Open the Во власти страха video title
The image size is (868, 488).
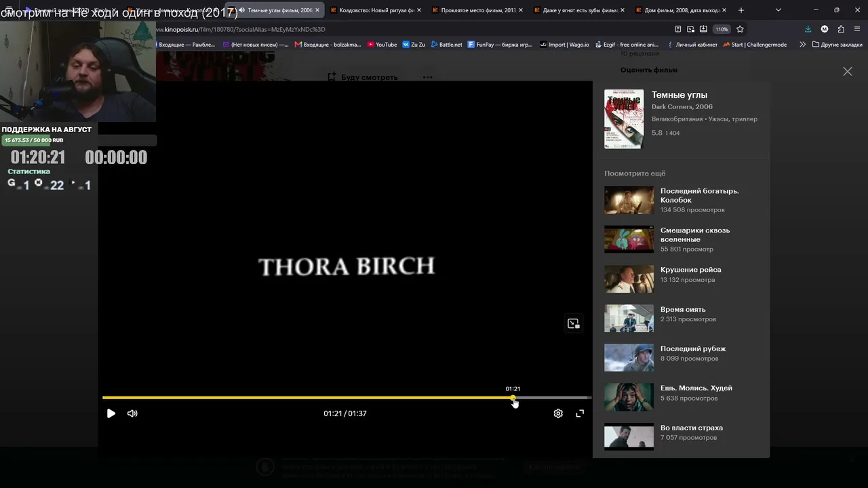(x=692, y=428)
